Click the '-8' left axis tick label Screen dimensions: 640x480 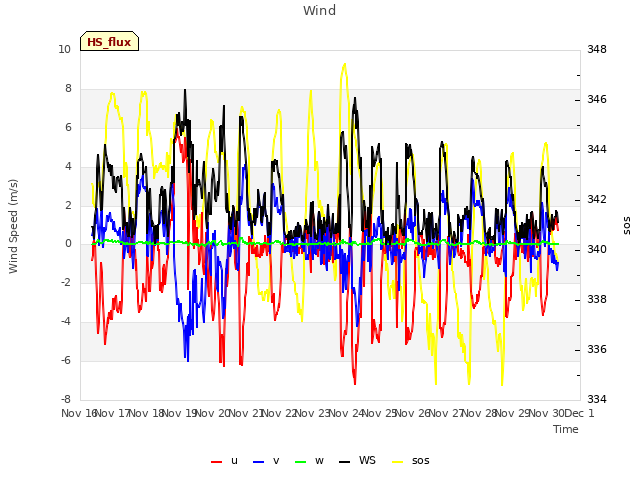click(x=66, y=399)
